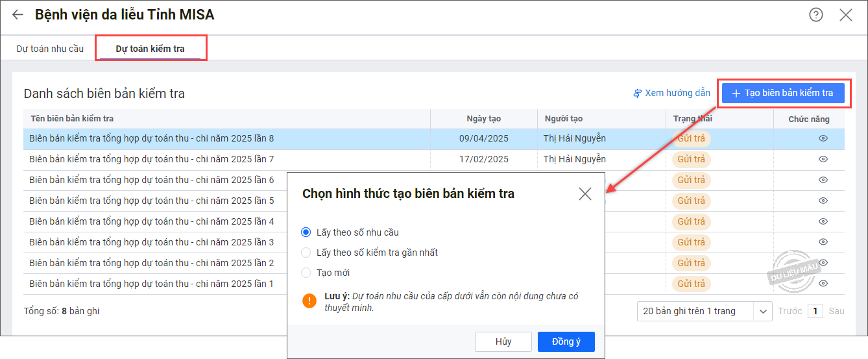
Task: Choose 'Lấy theo số kiểm tra gần nhất'
Action: point(306,253)
